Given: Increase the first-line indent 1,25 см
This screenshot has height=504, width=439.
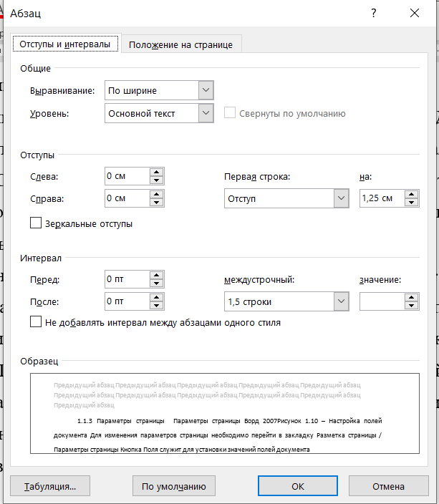Looking at the screenshot, I should [x=411, y=194].
